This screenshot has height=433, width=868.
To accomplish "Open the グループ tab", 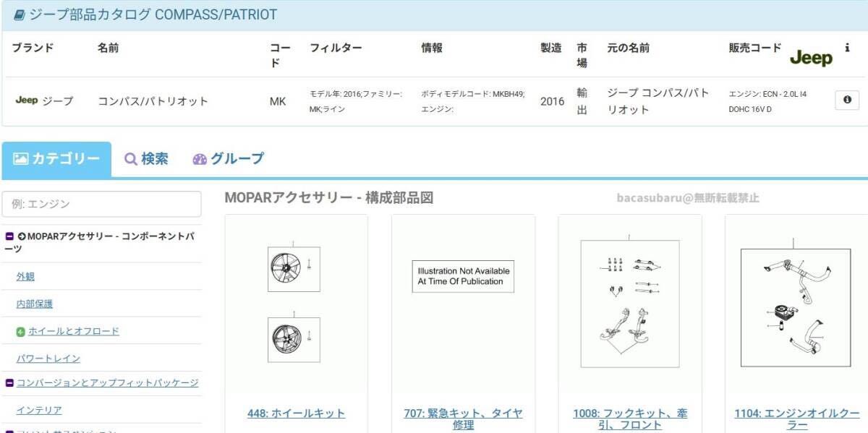I will click(x=237, y=159).
